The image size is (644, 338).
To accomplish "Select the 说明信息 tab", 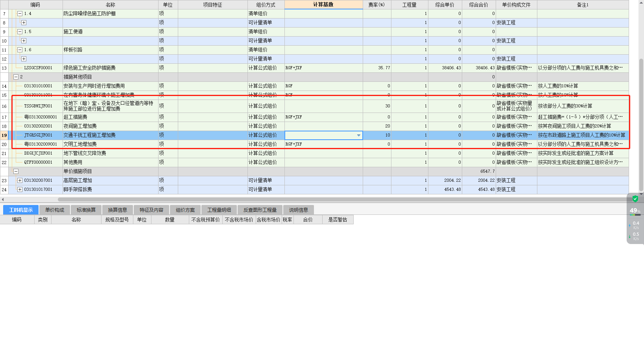I will point(299,210).
